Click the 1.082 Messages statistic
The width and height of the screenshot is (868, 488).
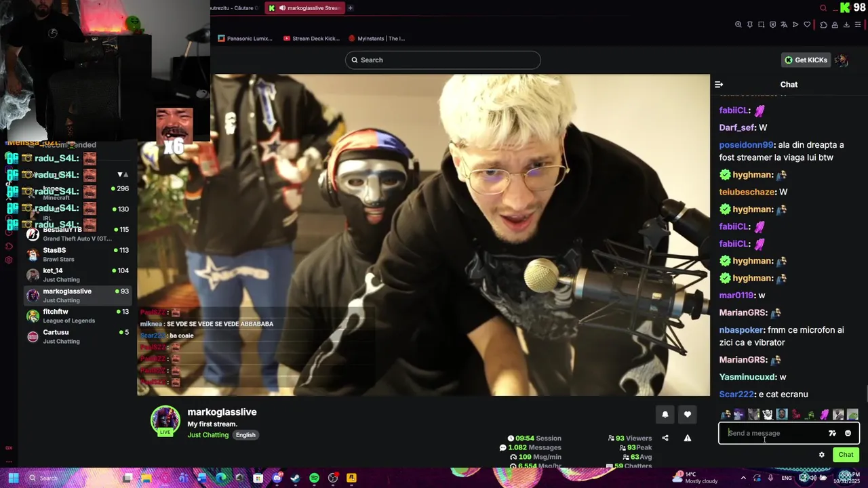point(530,448)
